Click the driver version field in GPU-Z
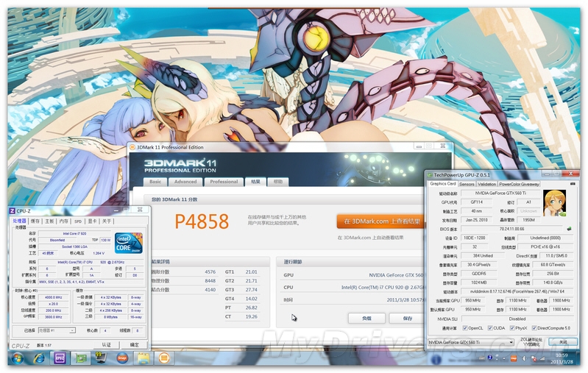This screenshot has width=588, height=373. pos(517,291)
